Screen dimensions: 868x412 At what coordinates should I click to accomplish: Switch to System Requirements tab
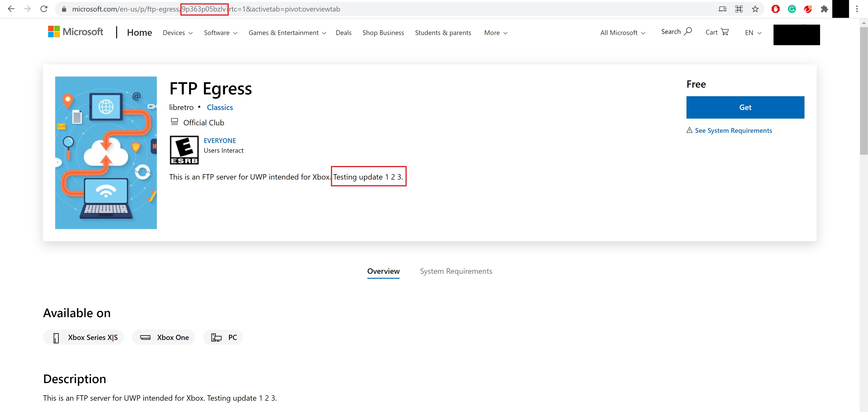(x=456, y=271)
